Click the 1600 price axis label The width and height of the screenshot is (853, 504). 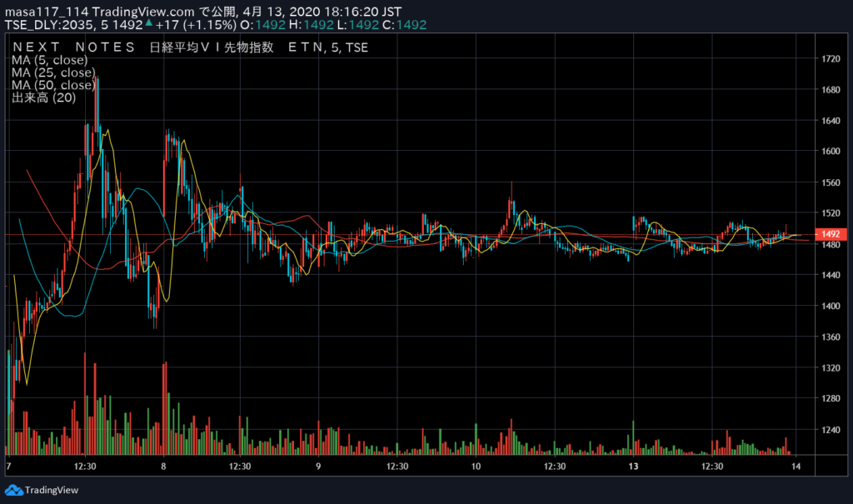[x=831, y=152]
